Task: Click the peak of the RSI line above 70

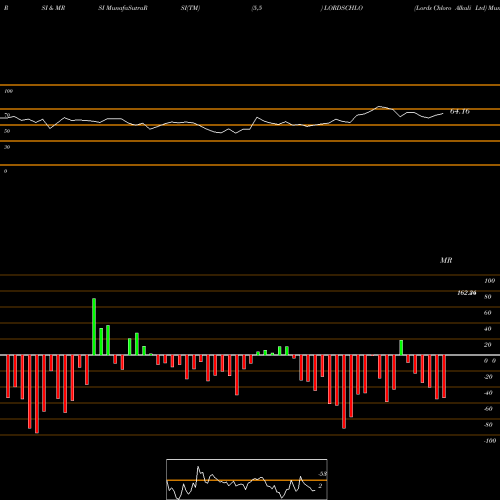Action: 379,106
